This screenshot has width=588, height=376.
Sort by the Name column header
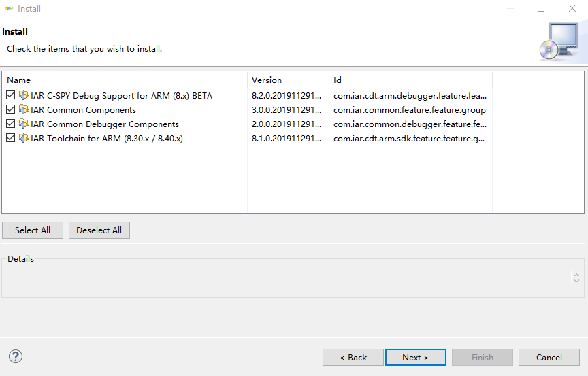125,80
